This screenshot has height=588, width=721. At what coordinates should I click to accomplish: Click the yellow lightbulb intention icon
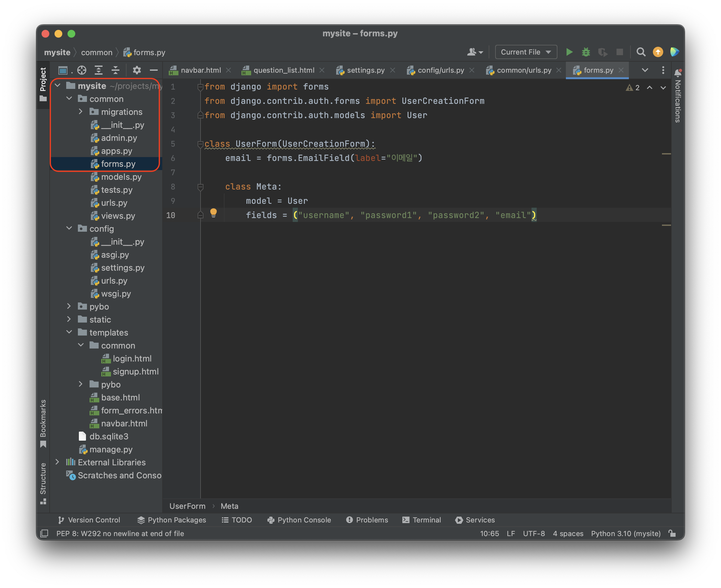point(214,213)
